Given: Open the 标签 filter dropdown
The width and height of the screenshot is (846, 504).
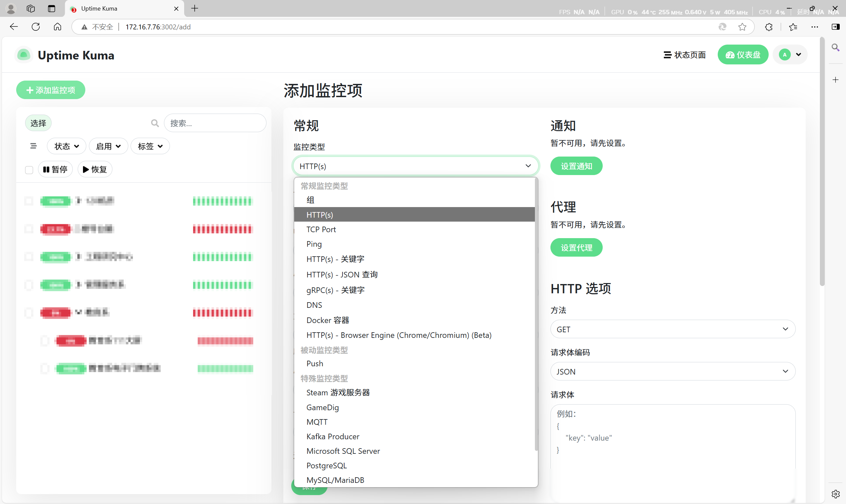Looking at the screenshot, I should pos(150,146).
